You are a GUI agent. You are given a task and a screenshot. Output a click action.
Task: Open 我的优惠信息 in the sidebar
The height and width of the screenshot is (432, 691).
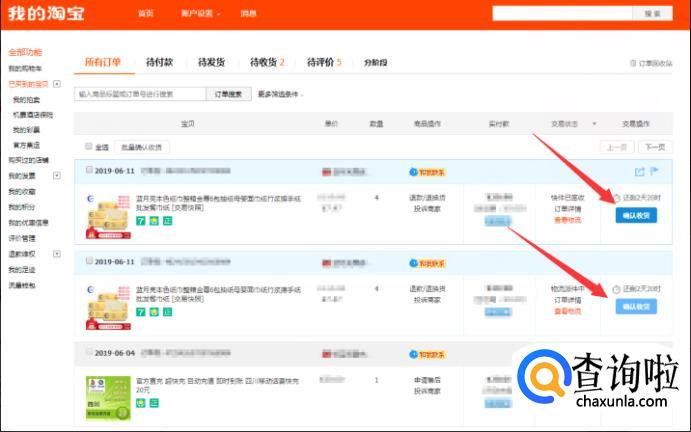(x=29, y=223)
